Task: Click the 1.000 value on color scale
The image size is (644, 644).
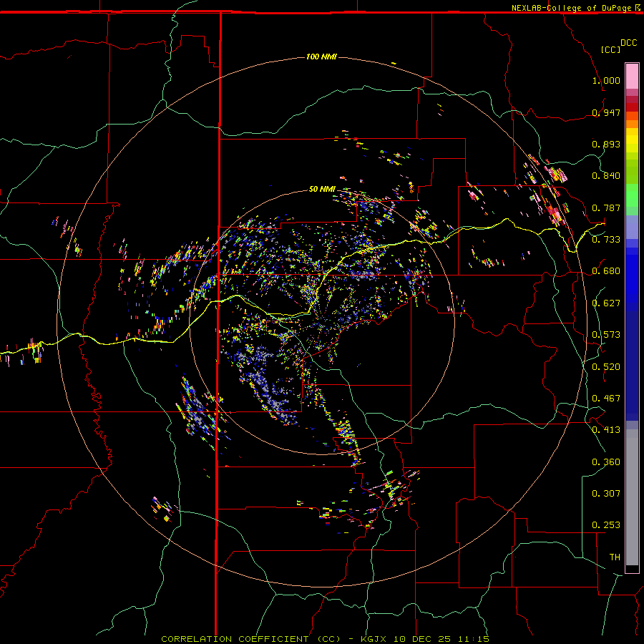Action: (x=606, y=80)
